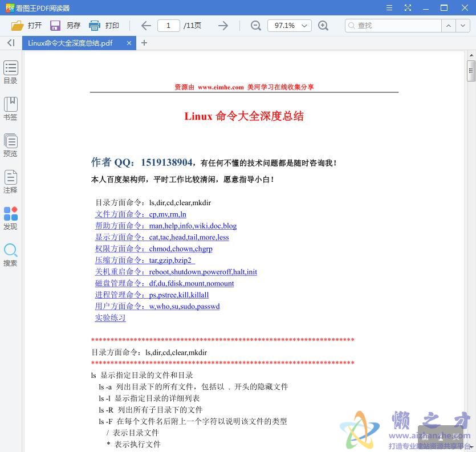Toggle fullscreen mode in the title bar

coord(408,8)
